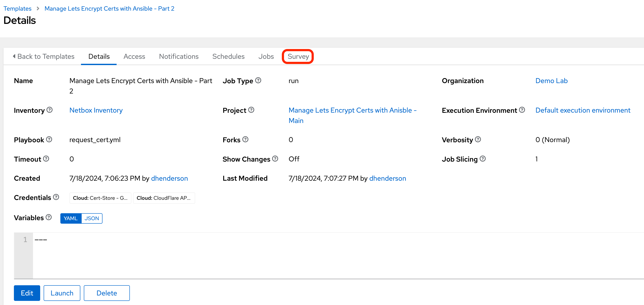The width and height of the screenshot is (644, 305).
Task: Select the 0 (Normal) verbosity value
Action: point(553,140)
